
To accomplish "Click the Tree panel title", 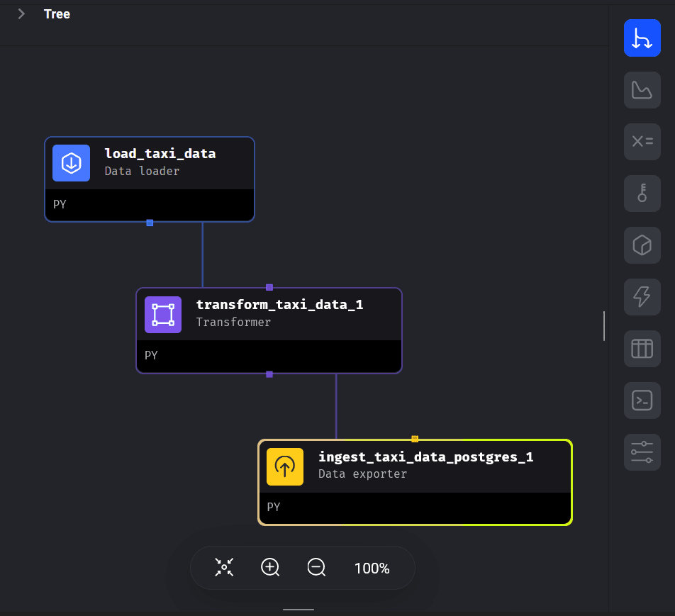I will click(x=57, y=14).
